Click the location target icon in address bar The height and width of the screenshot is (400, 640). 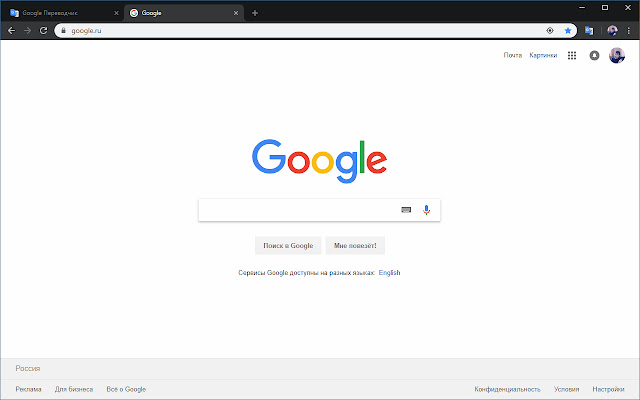pyautogui.click(x=550, y=31)
